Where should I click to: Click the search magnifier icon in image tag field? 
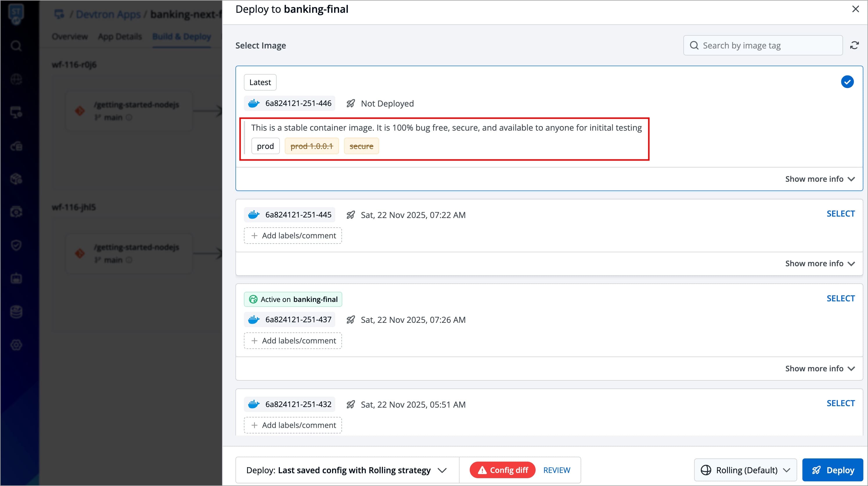[694, 46]
